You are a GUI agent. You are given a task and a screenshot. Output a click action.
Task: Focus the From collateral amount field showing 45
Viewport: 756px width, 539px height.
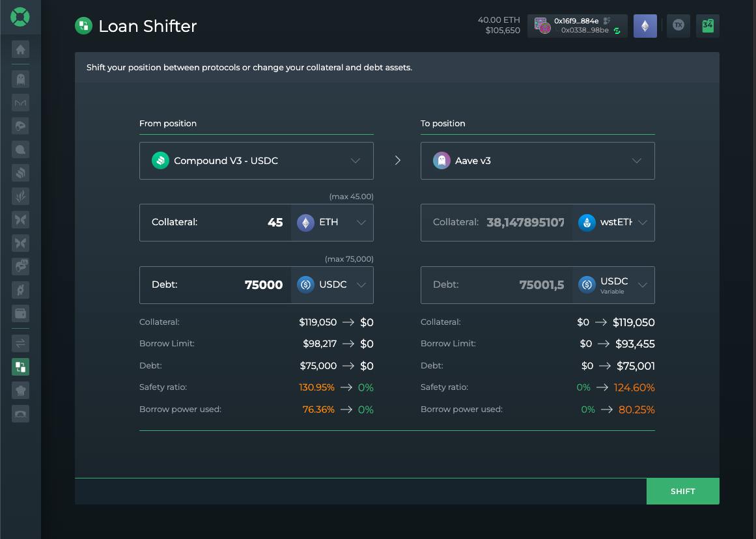pyautogui.click(x=215, y=222)
